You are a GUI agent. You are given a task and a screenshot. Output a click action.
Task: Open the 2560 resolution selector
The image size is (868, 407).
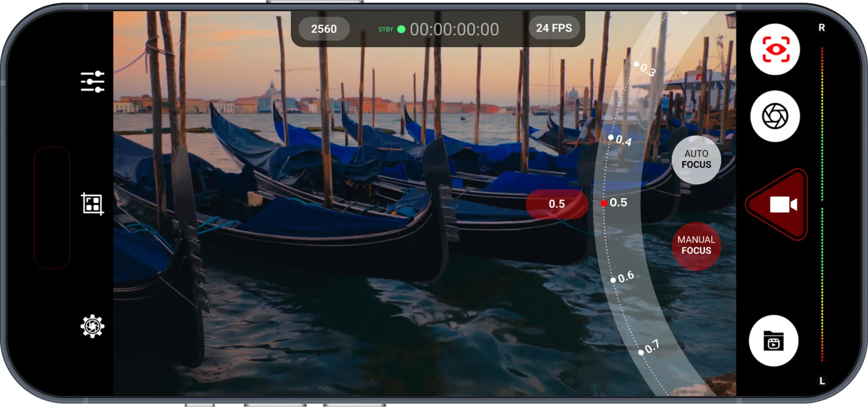pyautogui.click(x=324, y=29)
